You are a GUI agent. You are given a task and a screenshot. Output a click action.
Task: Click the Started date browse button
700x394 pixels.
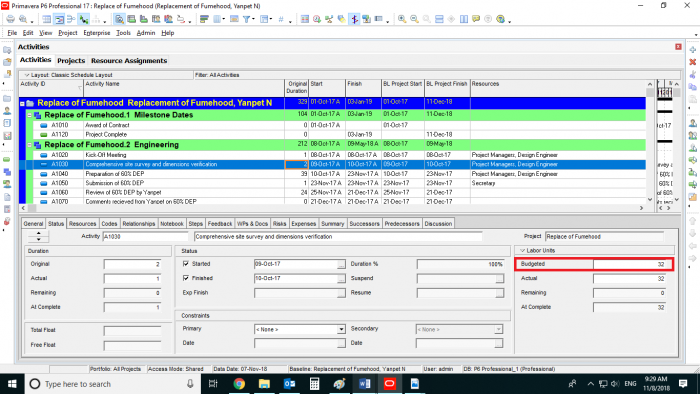click(x=341, y=264)
